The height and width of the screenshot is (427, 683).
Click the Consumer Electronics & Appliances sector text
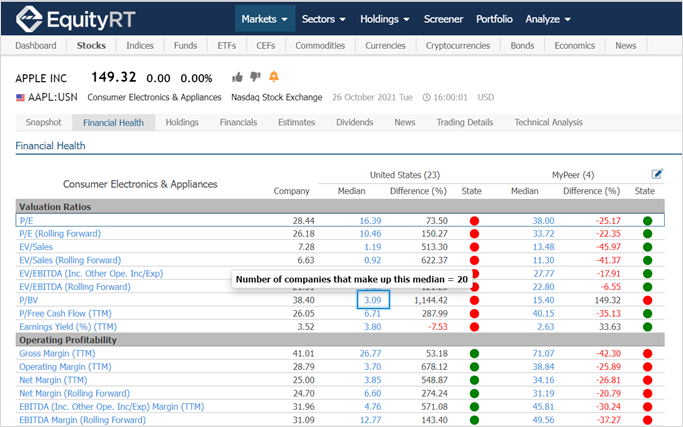154,97
